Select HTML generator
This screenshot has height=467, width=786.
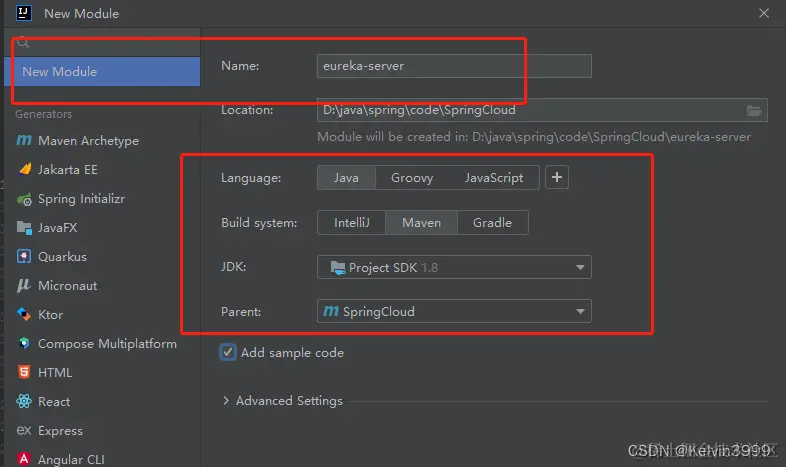coord(102,373)
